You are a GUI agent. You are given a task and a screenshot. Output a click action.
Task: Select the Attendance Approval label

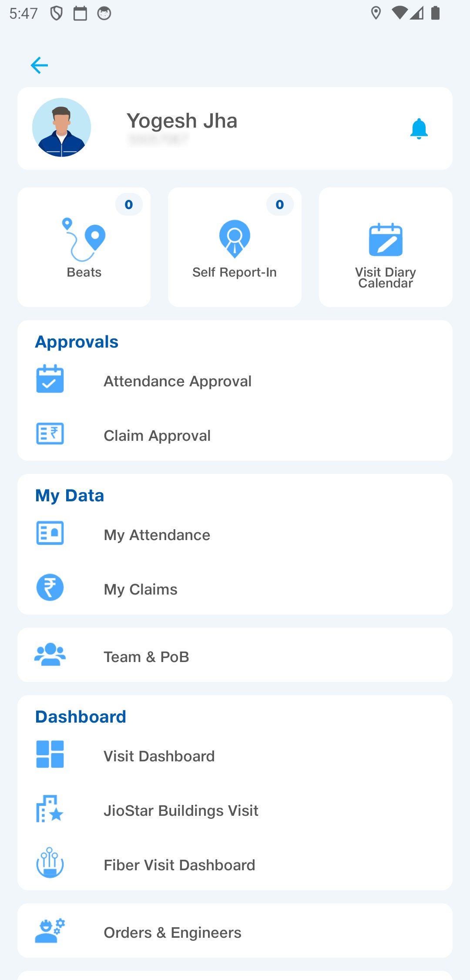click(x=178, y=381)
